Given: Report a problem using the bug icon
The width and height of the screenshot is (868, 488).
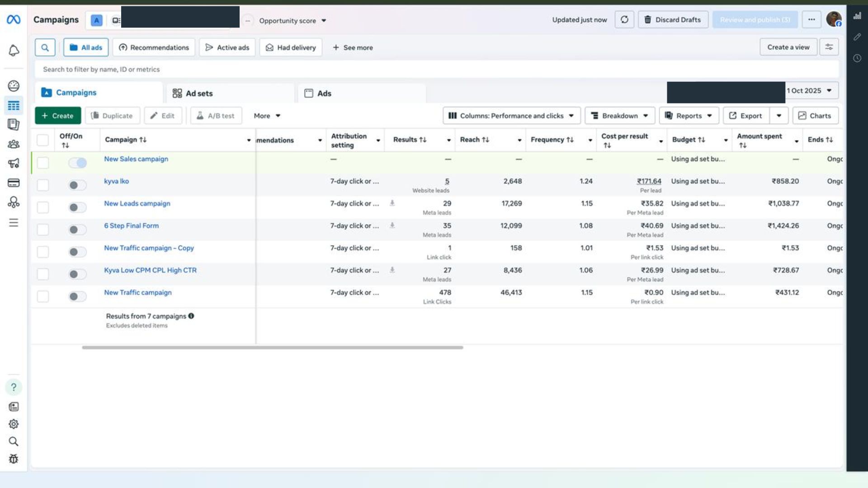Looking at the screenshot, I should pos(14,459).
